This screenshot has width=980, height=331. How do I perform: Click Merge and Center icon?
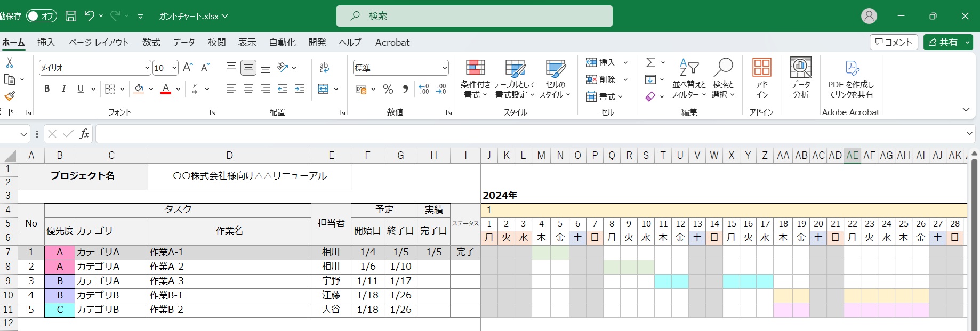pos(324,89)
